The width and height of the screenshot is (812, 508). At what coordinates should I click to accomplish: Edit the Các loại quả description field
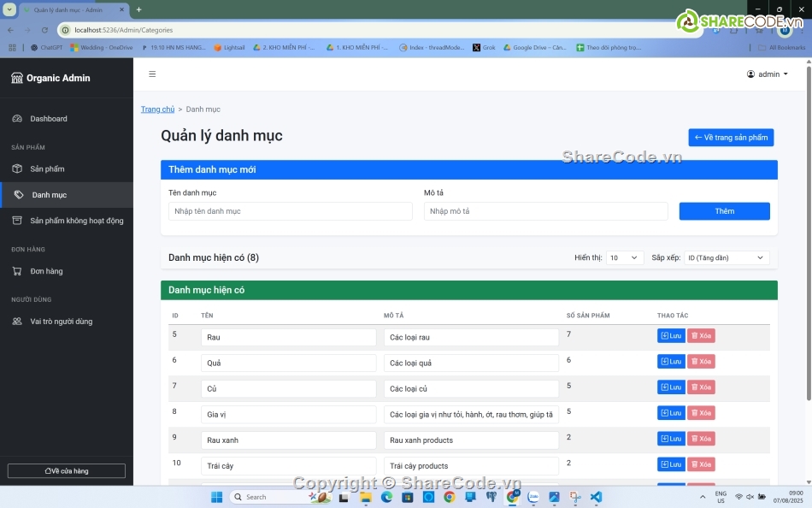471,363
